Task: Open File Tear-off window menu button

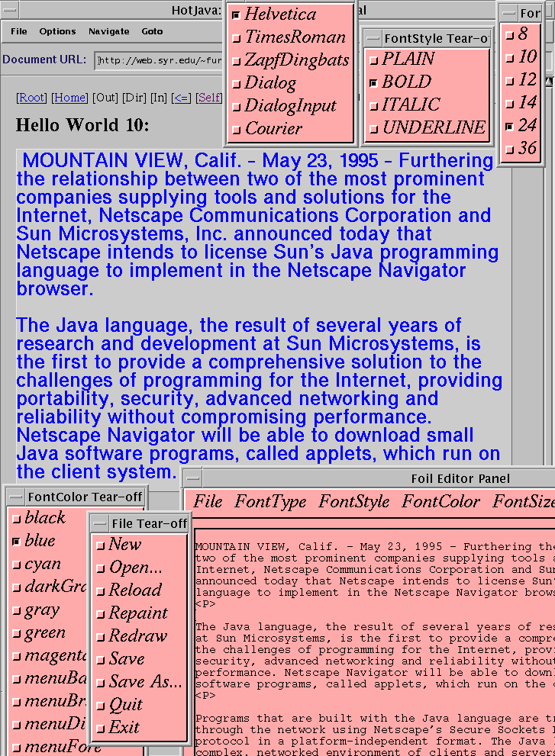Action: pos(100,523)
